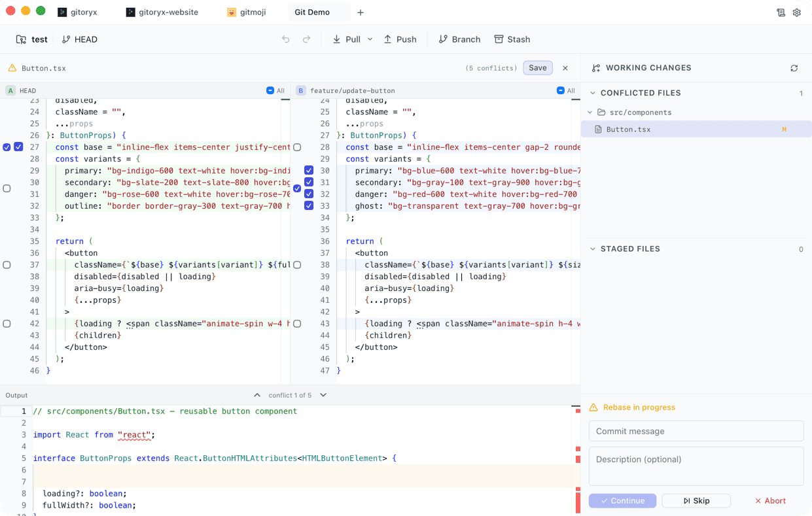Click the warning icon beside Button.tsx title

[12, 68]
